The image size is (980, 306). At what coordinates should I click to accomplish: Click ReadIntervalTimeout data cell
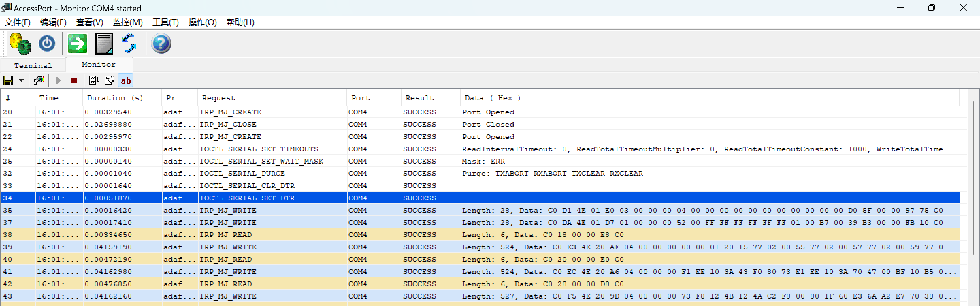(x=709, y=149)
